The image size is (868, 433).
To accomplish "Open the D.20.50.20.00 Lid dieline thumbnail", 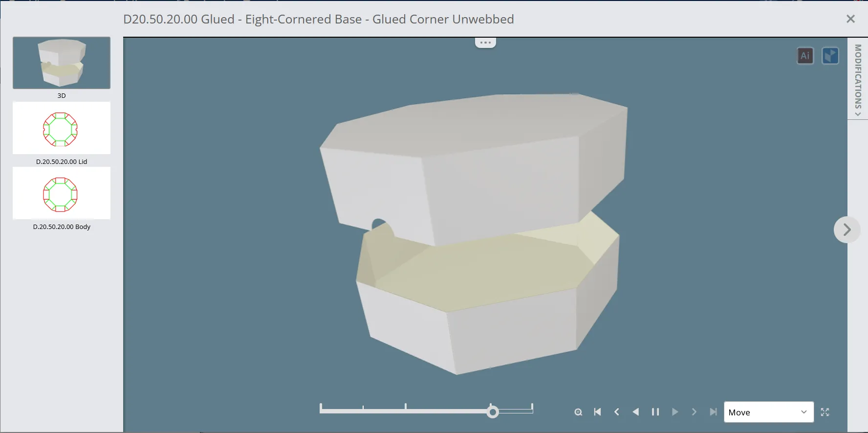I will (62, 128).
